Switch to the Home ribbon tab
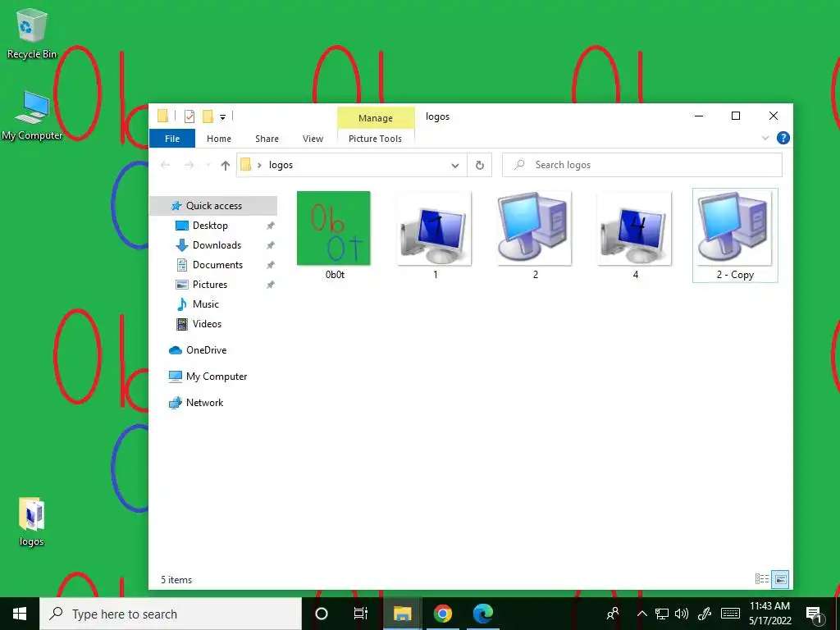 [218, 139]
